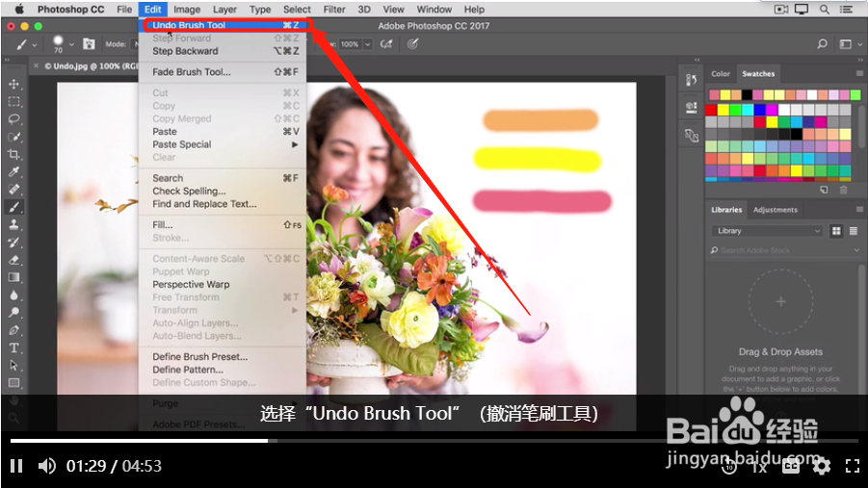Click the airbrush build-up icon
The width and height of the screenshot is (868, 488).
click(386, 44)
